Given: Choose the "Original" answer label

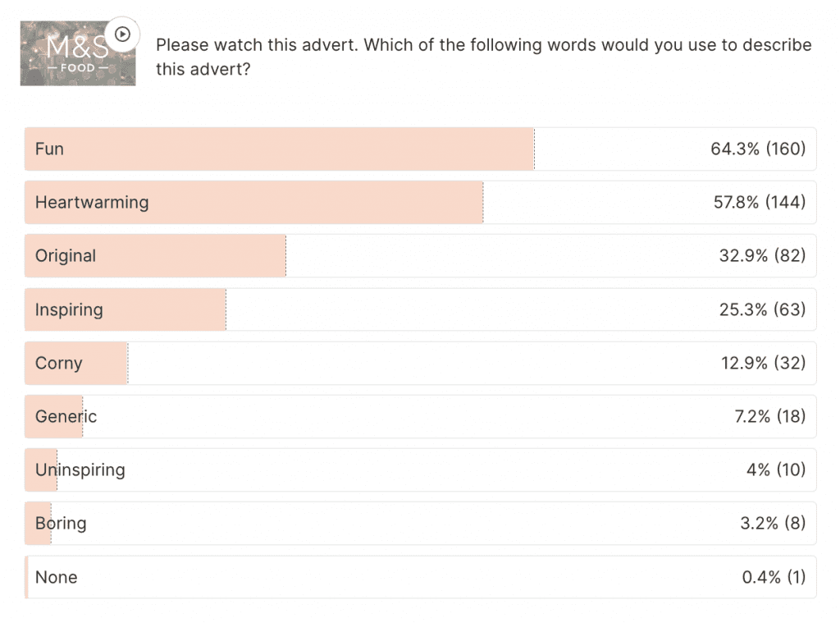Looking at the screenshot, I should pos(66,256).
